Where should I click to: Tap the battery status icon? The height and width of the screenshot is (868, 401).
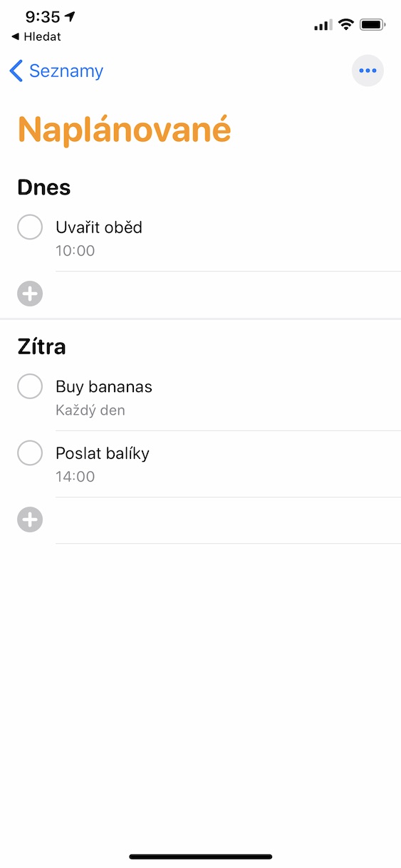(373, 24)
